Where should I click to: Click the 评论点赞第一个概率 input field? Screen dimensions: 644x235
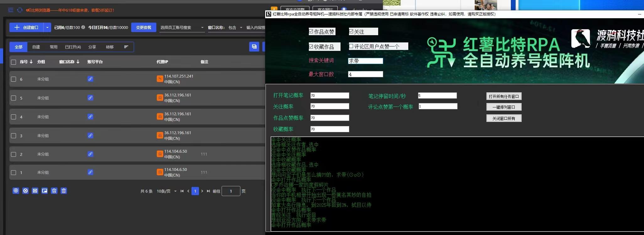(438, 106)
